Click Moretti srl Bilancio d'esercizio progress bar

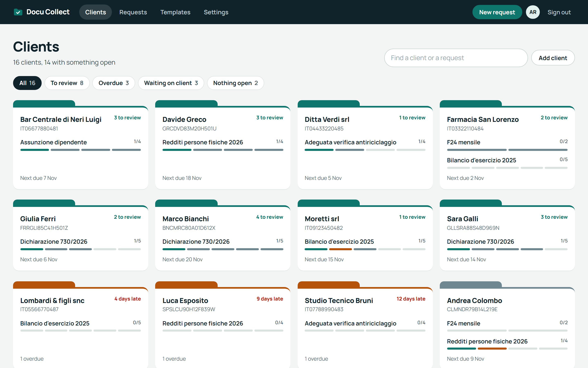[x=365, y=249]
